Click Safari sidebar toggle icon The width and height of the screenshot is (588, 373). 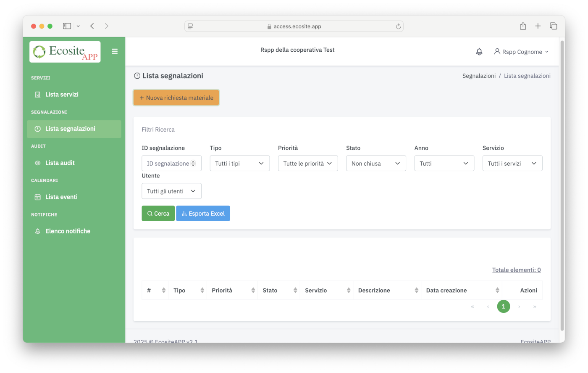67,26
